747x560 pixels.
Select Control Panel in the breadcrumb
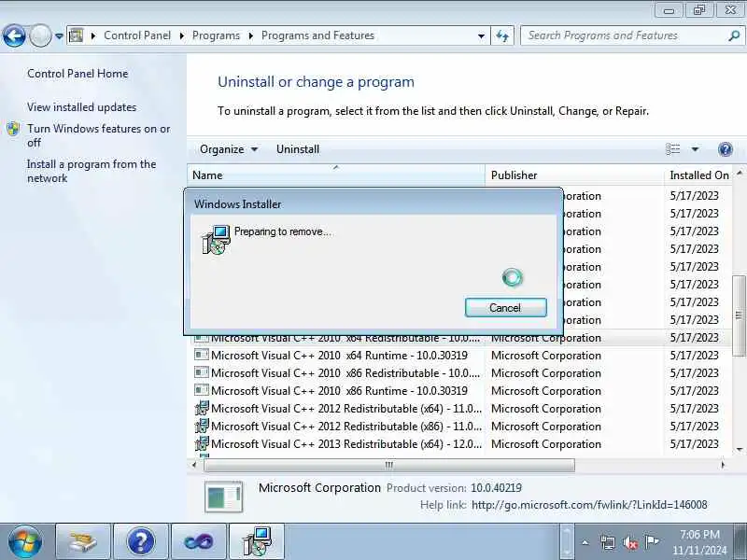pyautogui.click(x=136, y=35)
